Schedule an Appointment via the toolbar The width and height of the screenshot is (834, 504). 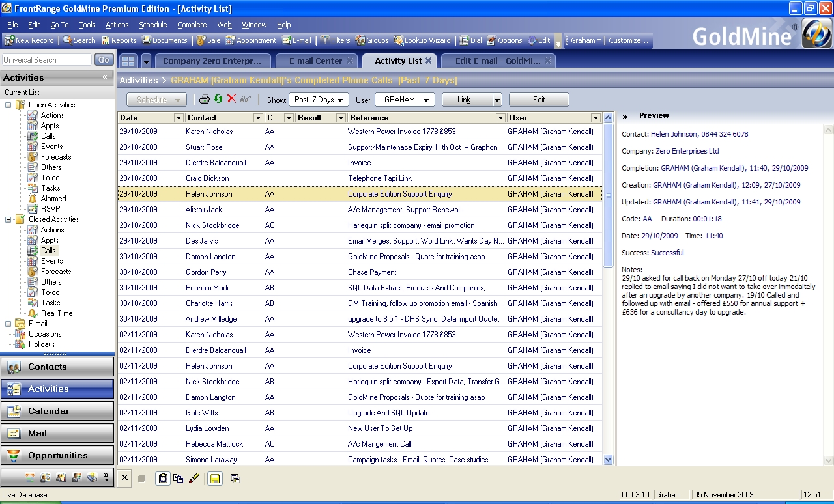click(251, 40)
